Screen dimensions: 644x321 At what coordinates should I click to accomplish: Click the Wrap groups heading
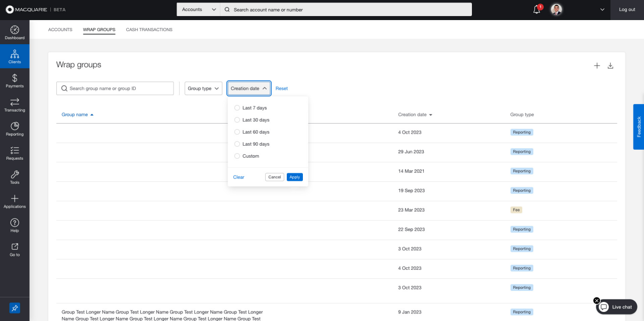[78, 65]
